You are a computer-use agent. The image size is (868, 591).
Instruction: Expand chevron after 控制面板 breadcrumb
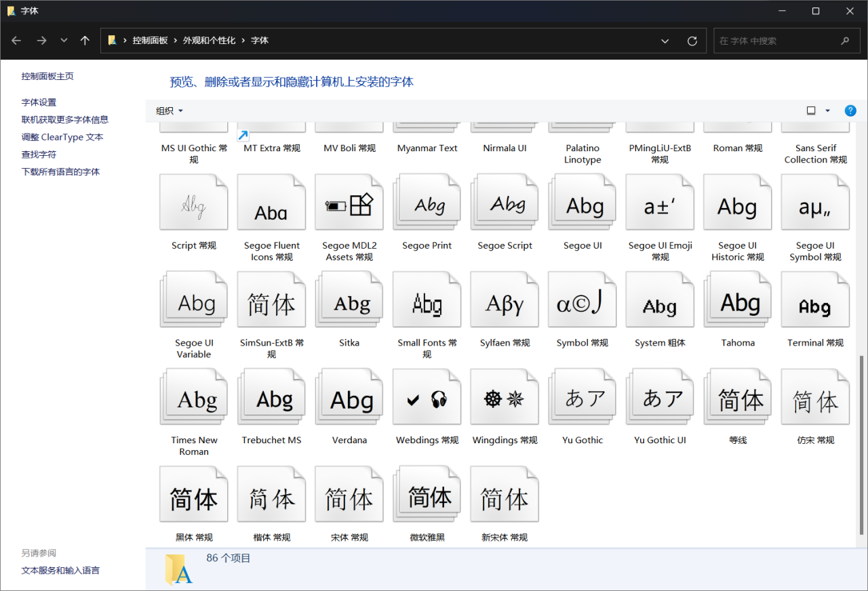(175, 41)
